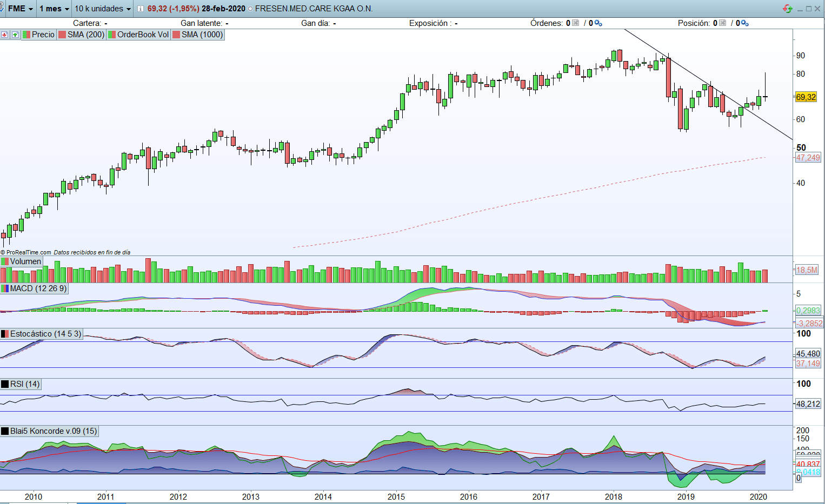
Task: Close position using the Posición X icon
Action: 722,23
